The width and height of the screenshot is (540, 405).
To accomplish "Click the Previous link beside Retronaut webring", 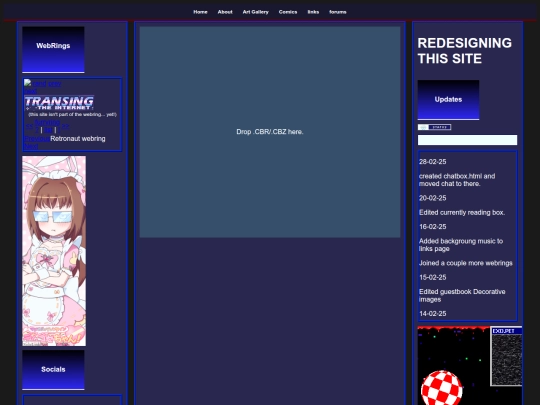I will point(37,139).
